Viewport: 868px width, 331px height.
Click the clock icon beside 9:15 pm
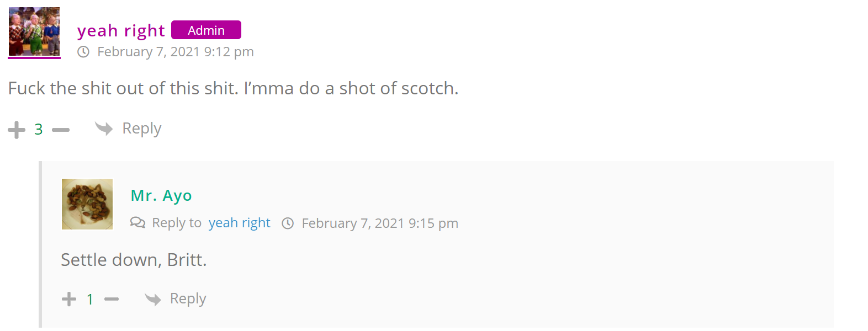(x=288, y=223)
